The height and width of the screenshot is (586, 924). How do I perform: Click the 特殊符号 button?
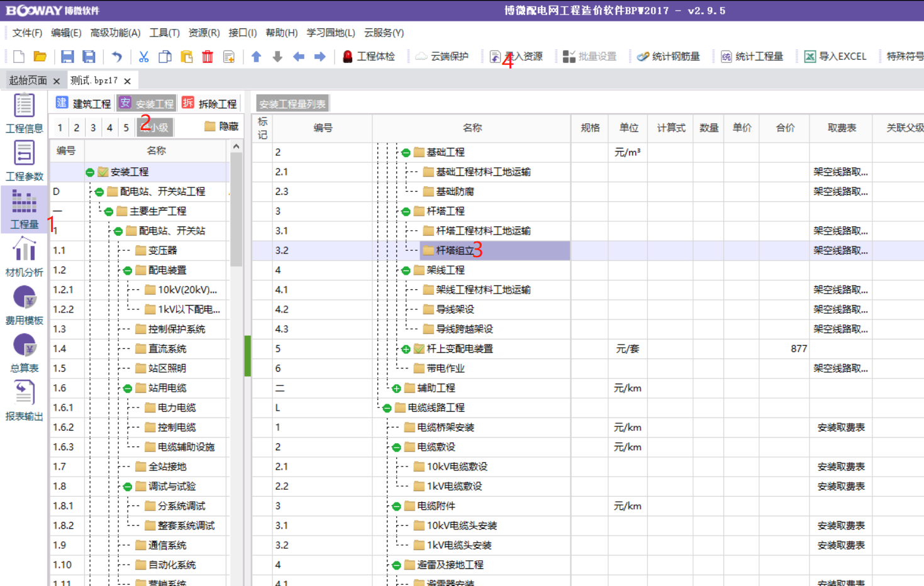[905, 56]
